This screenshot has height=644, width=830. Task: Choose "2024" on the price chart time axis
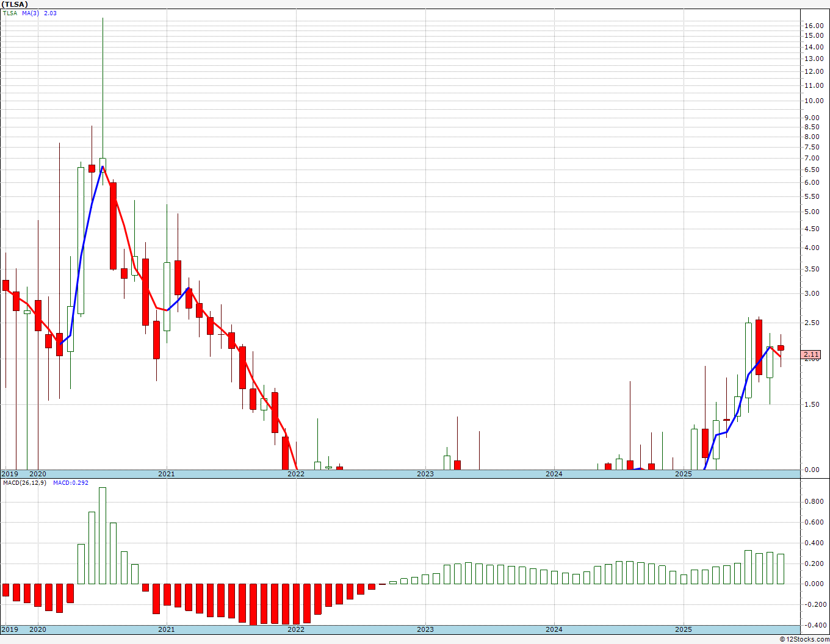[554, 474]
